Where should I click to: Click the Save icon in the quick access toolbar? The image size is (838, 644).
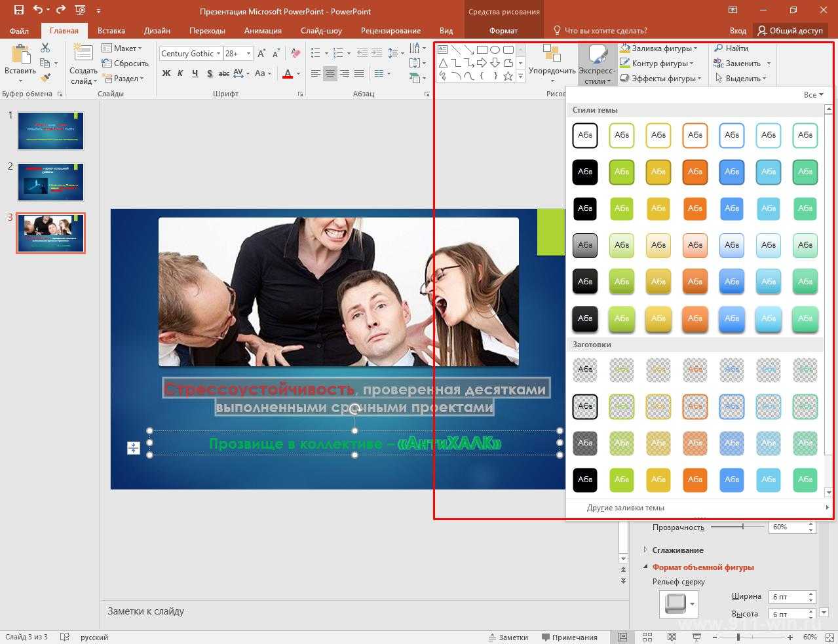pyautogui.click(x=18, y=10)
